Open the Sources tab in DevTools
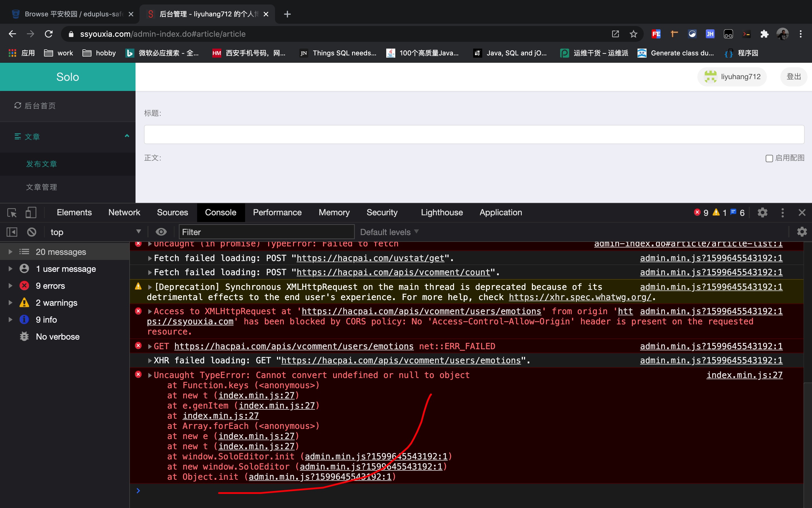The height and width of the screenshot is (508, 812). [x=172, y=213]
